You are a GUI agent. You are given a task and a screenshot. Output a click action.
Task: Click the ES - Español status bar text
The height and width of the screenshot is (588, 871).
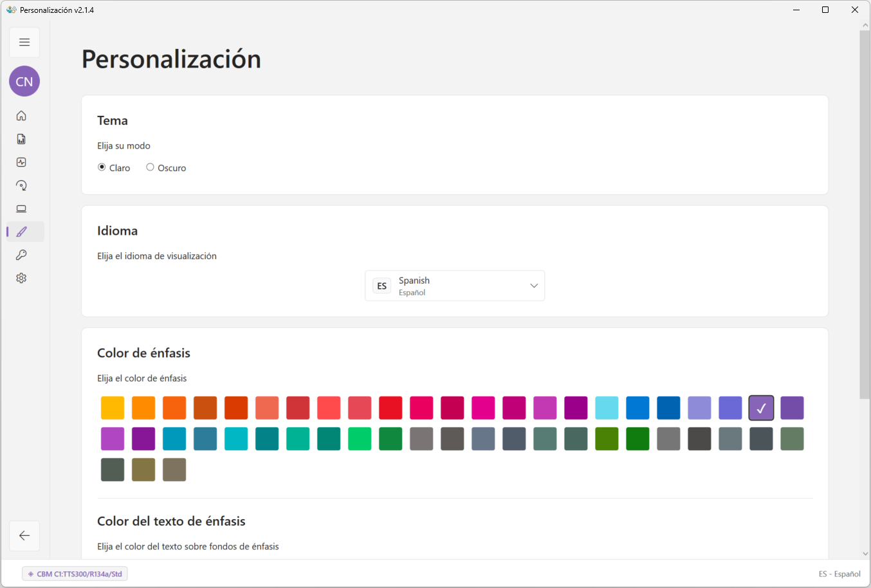click(x=839, y=574)
